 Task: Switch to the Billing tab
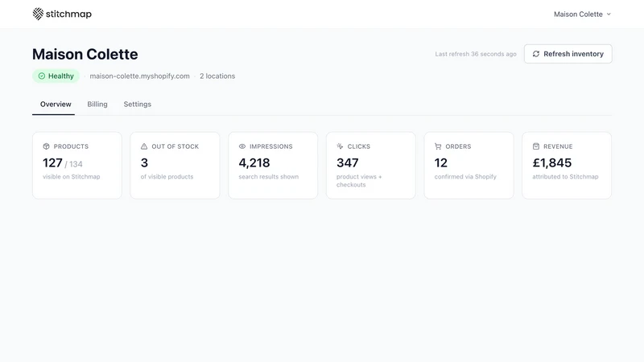coord(97,105)
